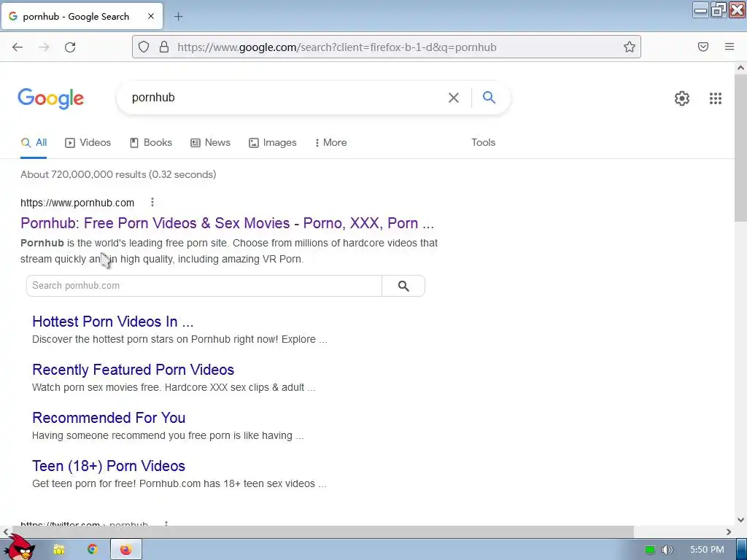Expand the More search categories menu
747x560 pixels.
[x=330, y=142]
